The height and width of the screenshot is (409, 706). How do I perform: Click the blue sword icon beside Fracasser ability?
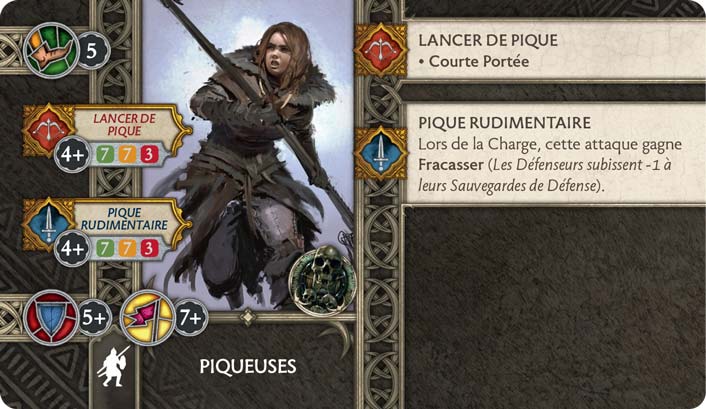[x=381, y=153]
